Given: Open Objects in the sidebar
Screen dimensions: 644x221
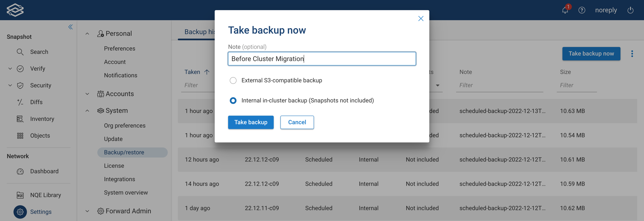Looking at the screenshot, I should coord(40,136).
